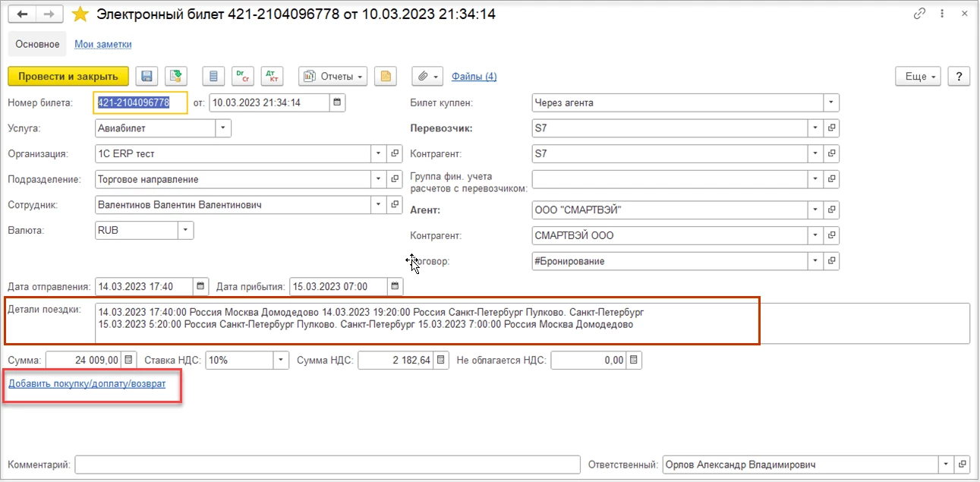Open the Файлы (4) link

474,76
